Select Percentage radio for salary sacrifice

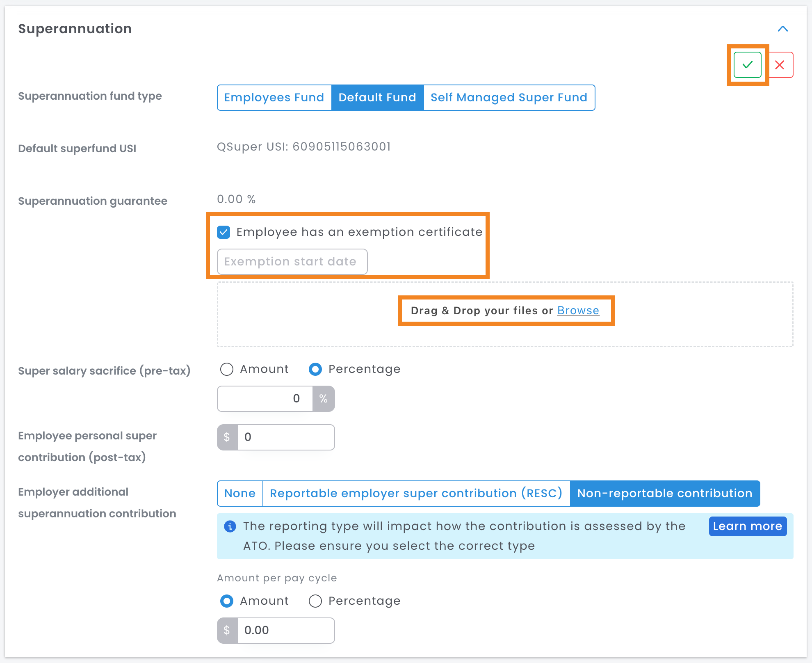[315, 369]
